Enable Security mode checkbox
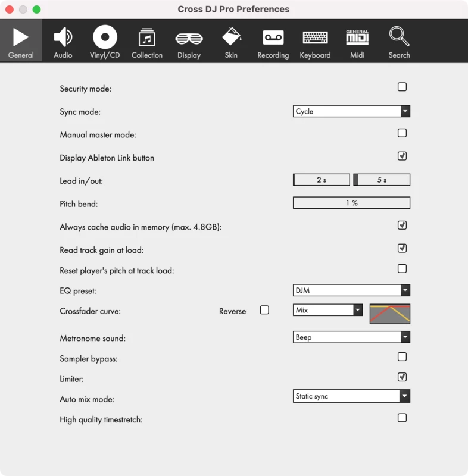Screen dimensions: 468x476 click(x=402, y=87)
